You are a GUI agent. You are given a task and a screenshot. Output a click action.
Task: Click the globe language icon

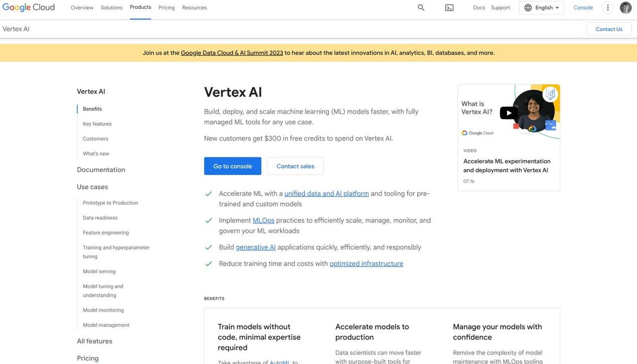pos(528,8)
